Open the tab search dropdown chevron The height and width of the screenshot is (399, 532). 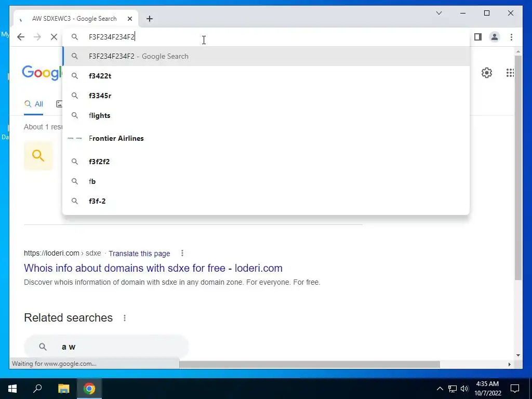click(x=438, y=13)
